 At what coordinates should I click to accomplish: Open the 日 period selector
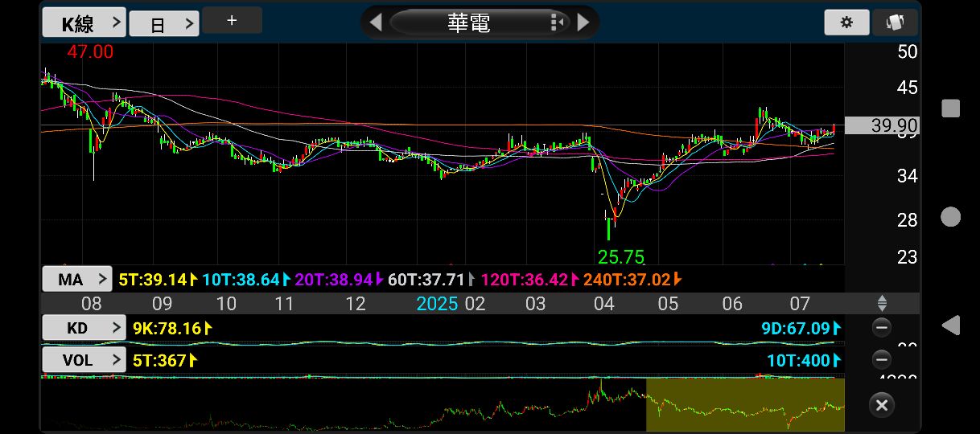pos(163,24)
